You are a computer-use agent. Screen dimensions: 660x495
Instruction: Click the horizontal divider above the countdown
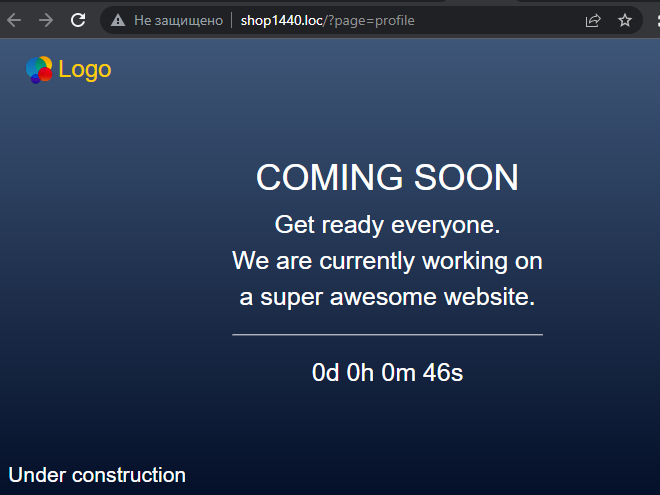[387, 334]
